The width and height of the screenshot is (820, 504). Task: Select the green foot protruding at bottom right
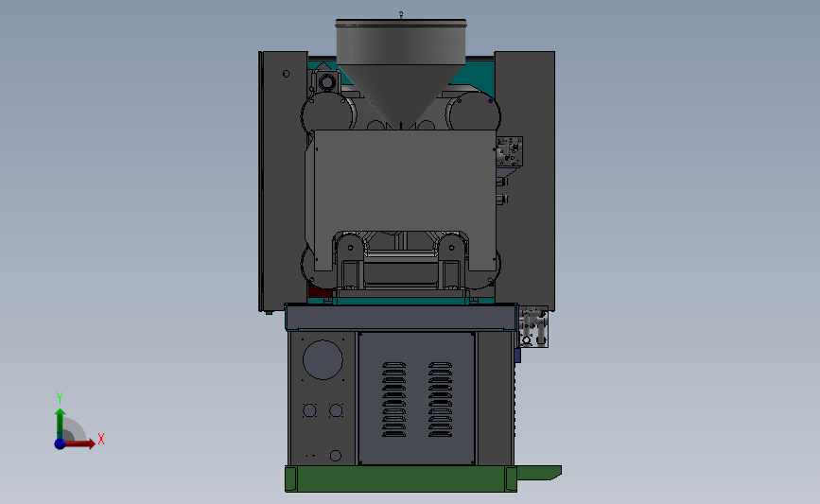539,473
